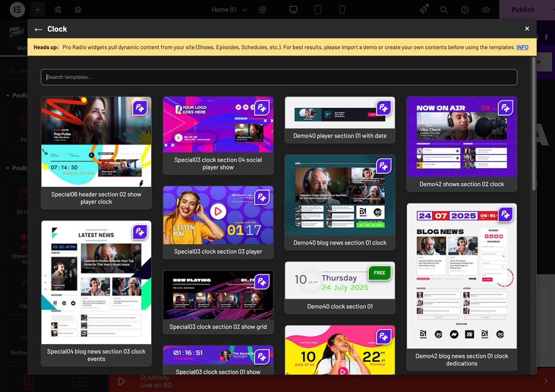Switch to mobile responsive view
Screen dimensions: 555x392
coord(342,10)
